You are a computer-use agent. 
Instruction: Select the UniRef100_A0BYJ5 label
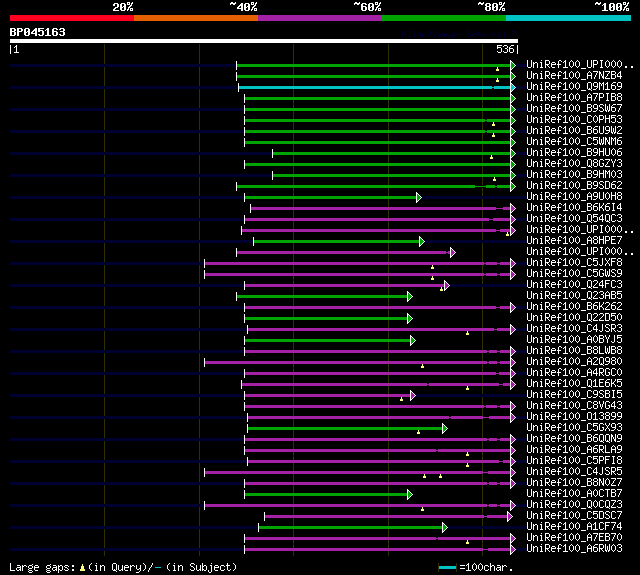pos(574,340)
